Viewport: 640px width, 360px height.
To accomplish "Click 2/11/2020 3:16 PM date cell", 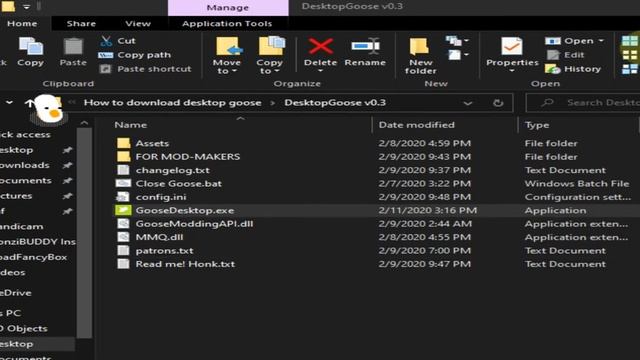I will tap(427, 211).
